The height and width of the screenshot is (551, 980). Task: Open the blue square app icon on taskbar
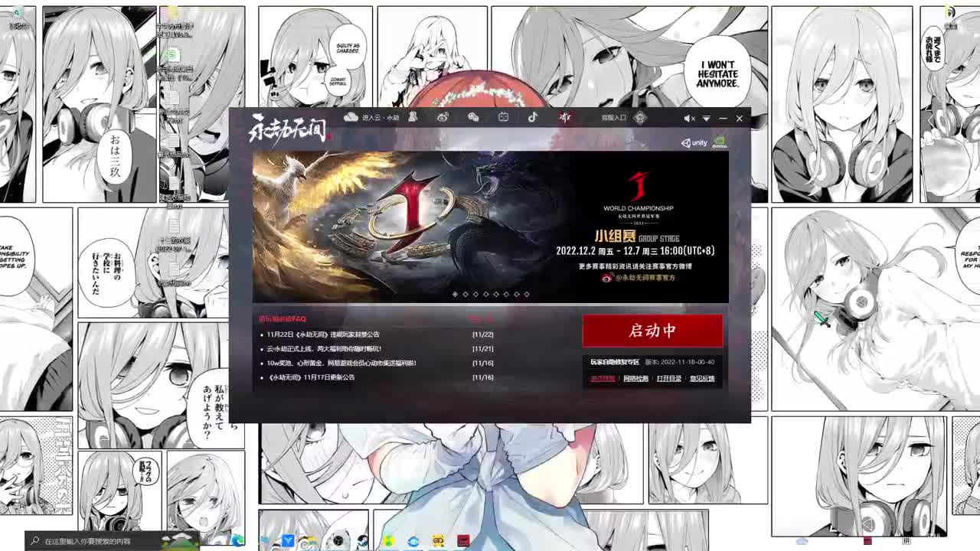pos(288,541)
